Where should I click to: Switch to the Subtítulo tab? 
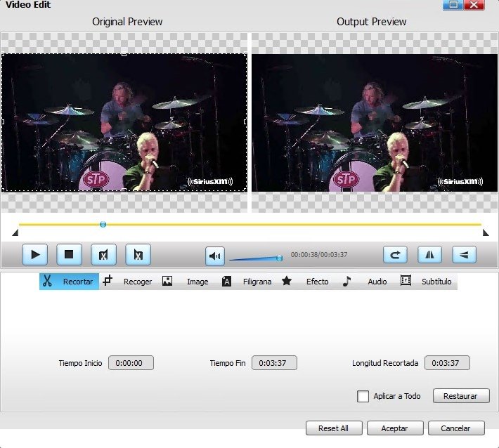tap(427, 282)
